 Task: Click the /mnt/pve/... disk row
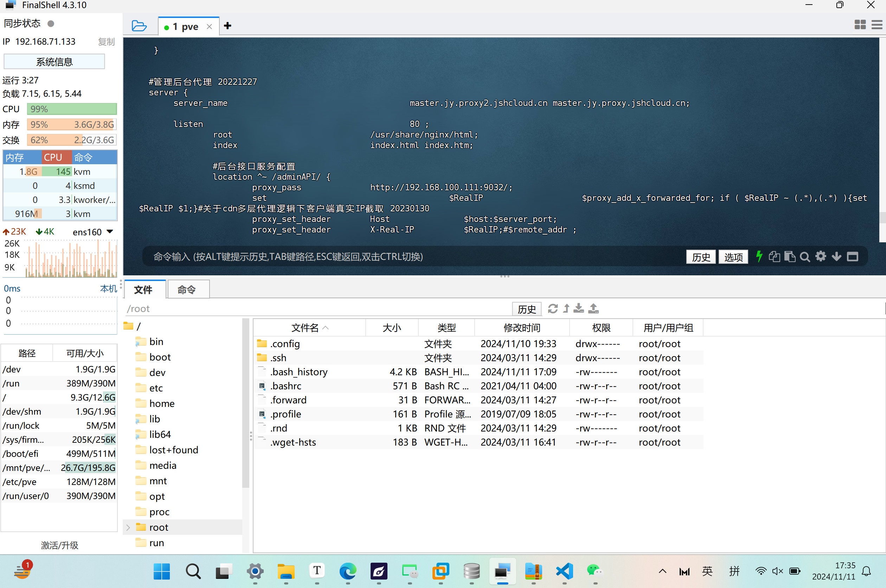(59, 468)
